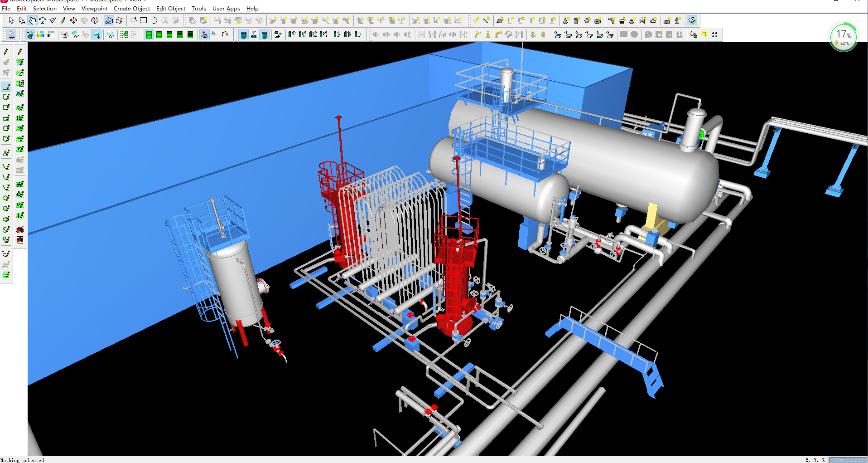868x463 pixels.
Task: Click the camera snapshot icon
Action: coord(666,20)
